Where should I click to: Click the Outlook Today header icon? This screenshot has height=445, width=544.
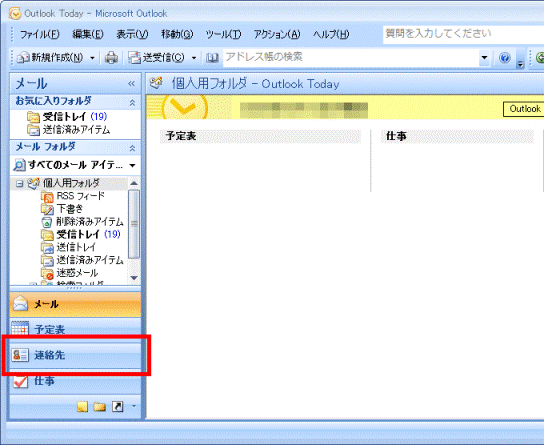click(156, 83)
